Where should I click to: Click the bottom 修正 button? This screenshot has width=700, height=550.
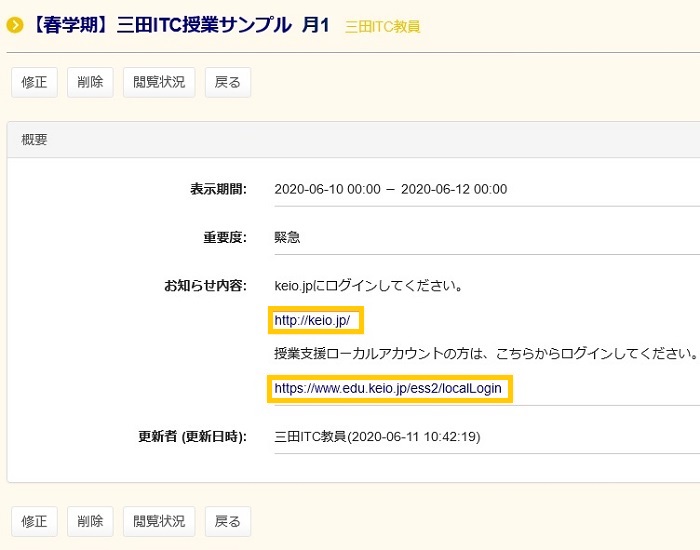(x=34, y=521)
